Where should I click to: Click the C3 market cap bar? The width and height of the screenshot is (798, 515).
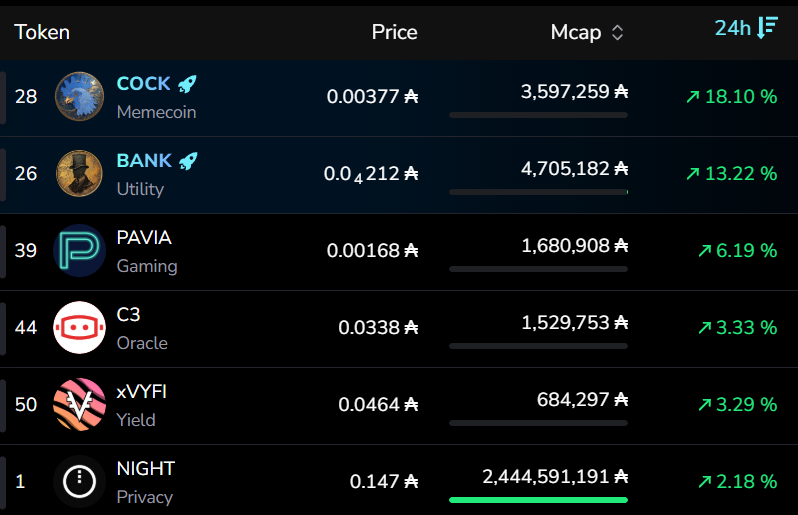(x=538, y=346)
